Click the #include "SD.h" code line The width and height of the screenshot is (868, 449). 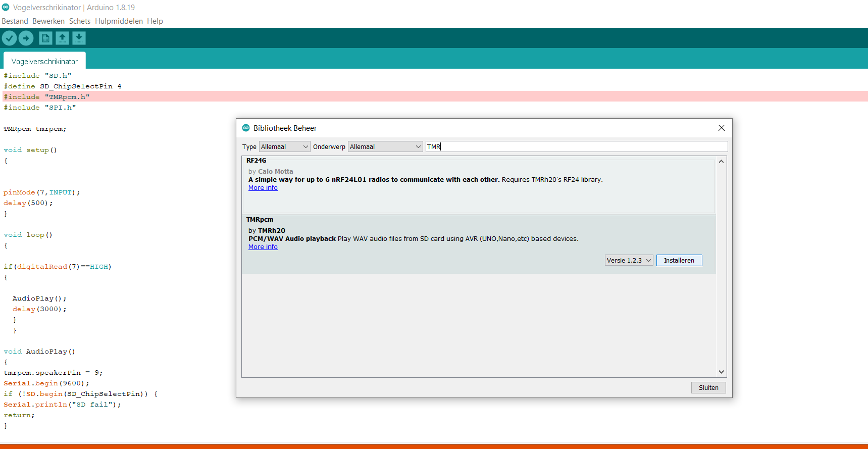pyautogui.click(x=37, y=75)
